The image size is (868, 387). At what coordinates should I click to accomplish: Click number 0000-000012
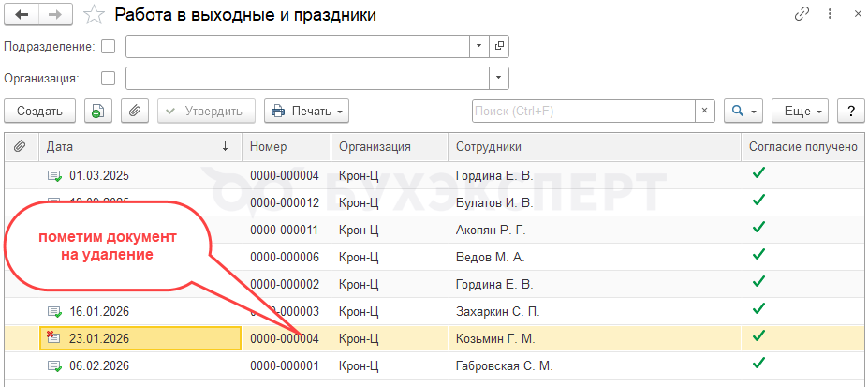285,203
